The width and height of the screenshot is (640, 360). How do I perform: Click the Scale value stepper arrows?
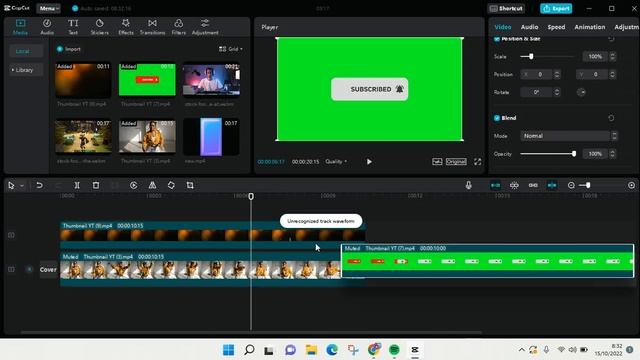tap(612, 56)
